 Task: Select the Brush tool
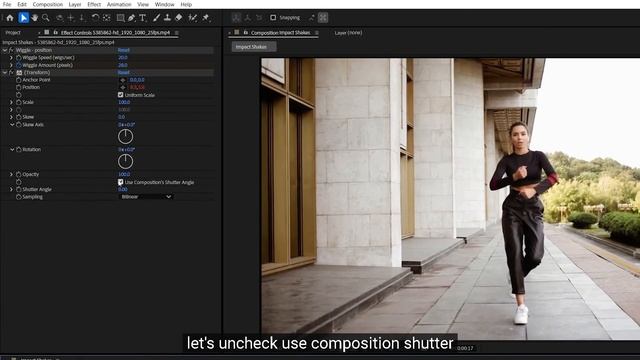[156, 18]
